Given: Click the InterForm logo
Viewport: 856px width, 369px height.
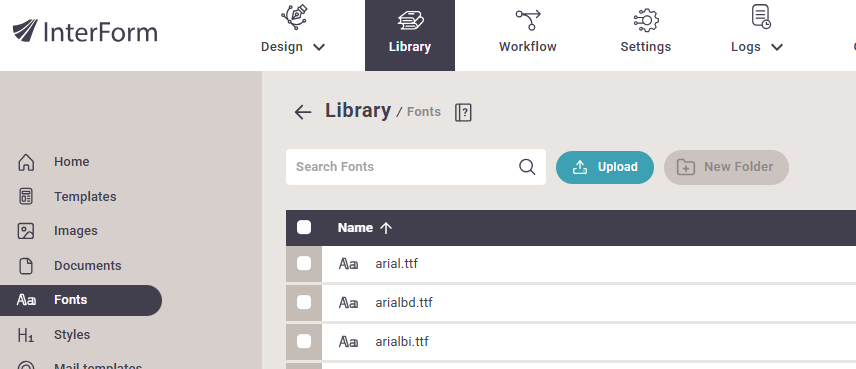Looking at the screenshot, I should tap(85, 32).
